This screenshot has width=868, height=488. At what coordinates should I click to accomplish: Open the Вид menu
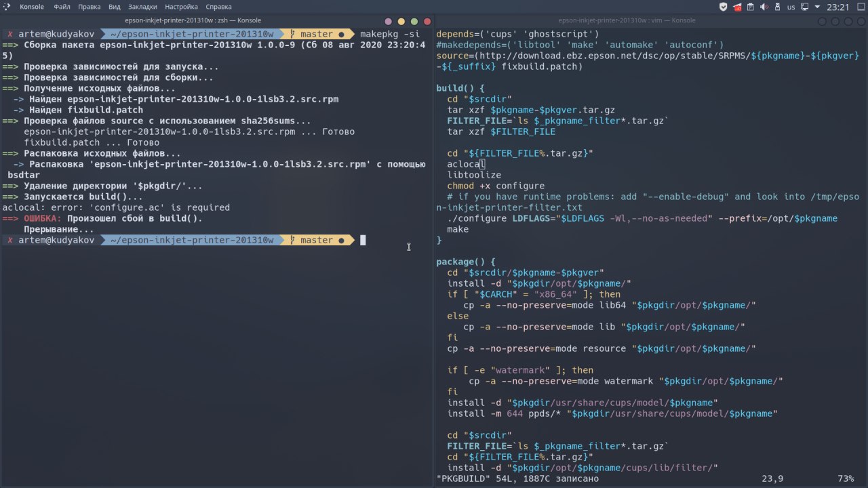(x=115, y=7)
